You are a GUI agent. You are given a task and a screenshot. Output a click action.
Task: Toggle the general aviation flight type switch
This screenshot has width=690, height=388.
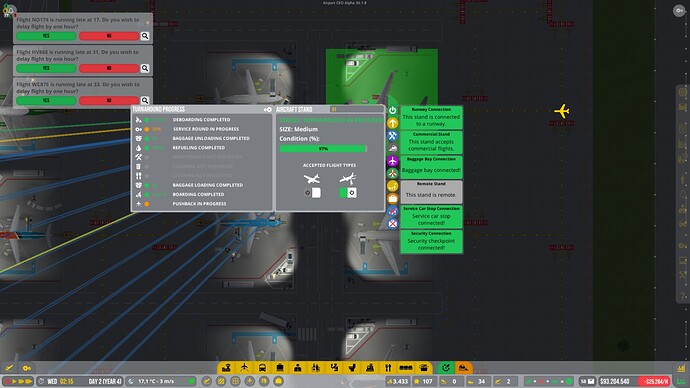313,193
